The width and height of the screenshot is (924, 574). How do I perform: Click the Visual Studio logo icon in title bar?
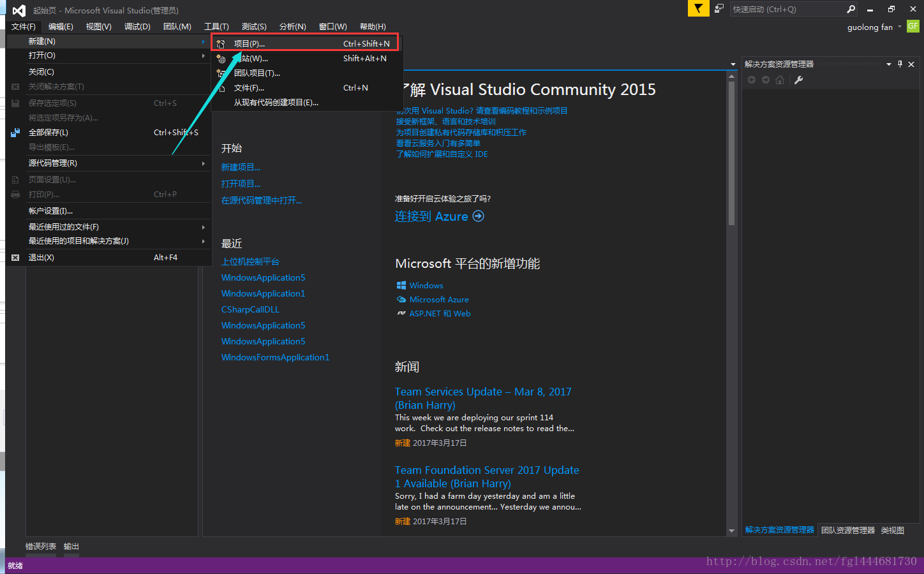click(x=19, y=10)
